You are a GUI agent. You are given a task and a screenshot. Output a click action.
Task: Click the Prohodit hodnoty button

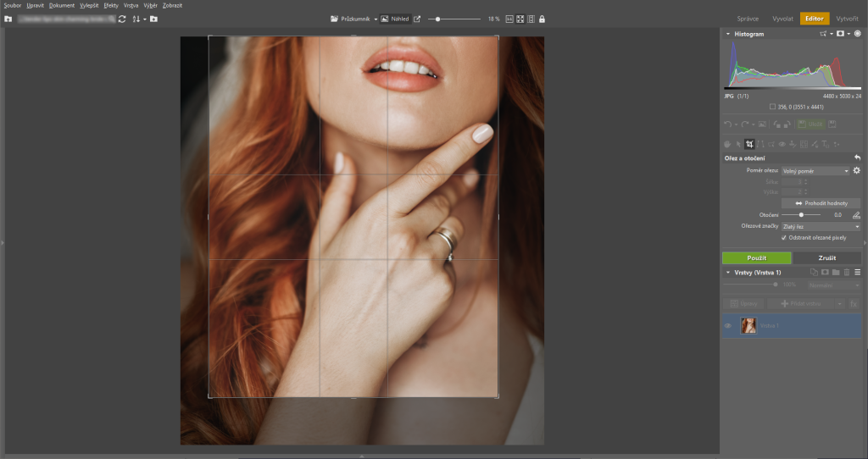coord(821,203)
